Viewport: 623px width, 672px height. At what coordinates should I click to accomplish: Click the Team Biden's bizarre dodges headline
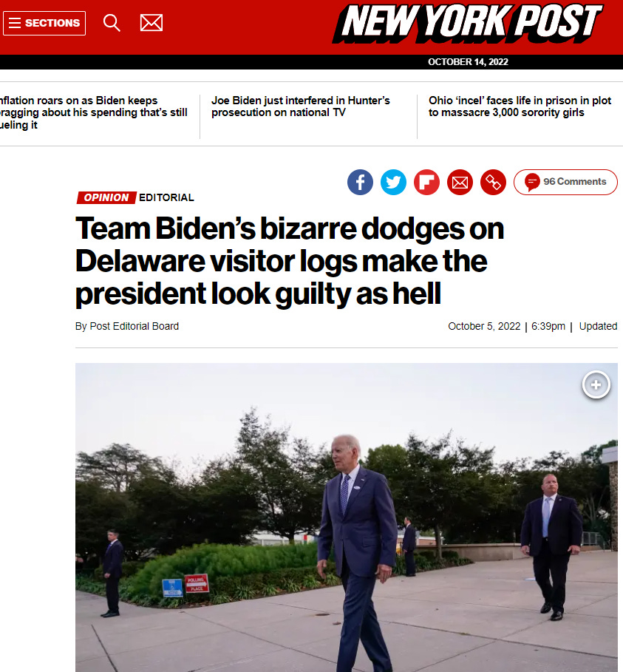290,261
